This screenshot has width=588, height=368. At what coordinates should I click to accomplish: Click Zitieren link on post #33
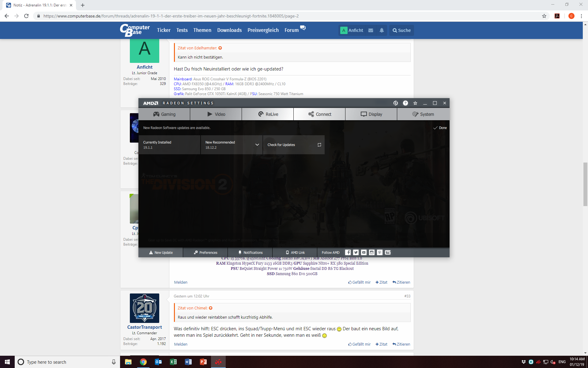coord(401,344)
